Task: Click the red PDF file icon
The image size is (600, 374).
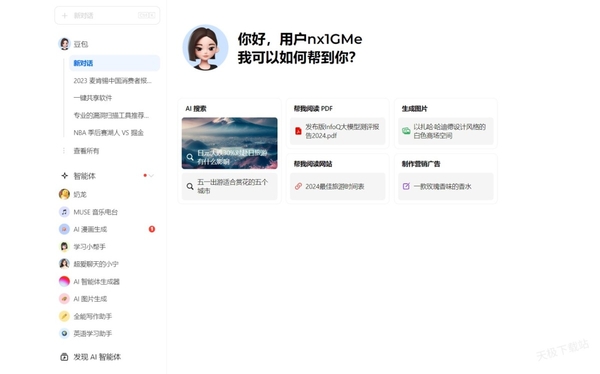Action: point(298,131)
